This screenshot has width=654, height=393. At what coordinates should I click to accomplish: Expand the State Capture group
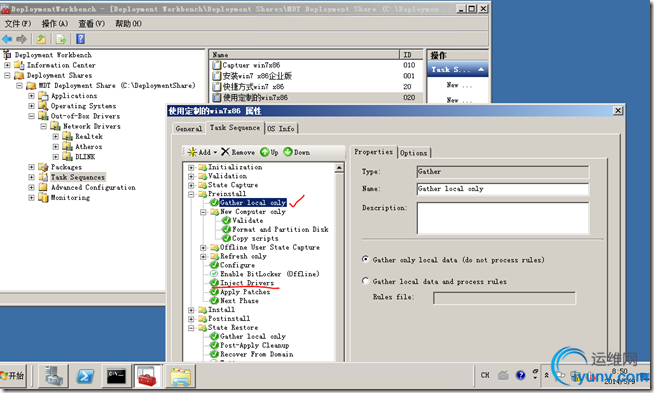(x=191, y=185)
